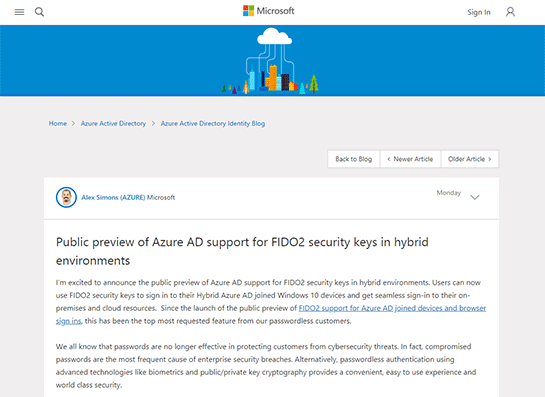Click the article title about FIDO2 keys
The image size is (545, 397).
tap(242, 251)
